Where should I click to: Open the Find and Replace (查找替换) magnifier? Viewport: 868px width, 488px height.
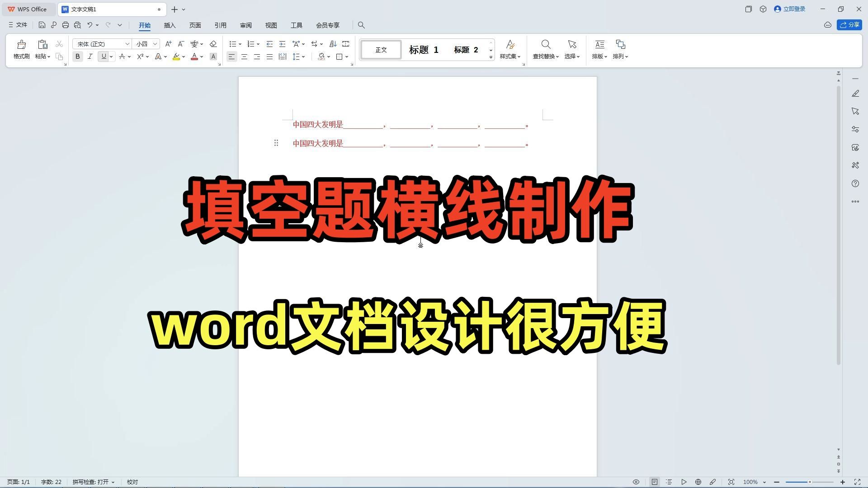[546, 44]
